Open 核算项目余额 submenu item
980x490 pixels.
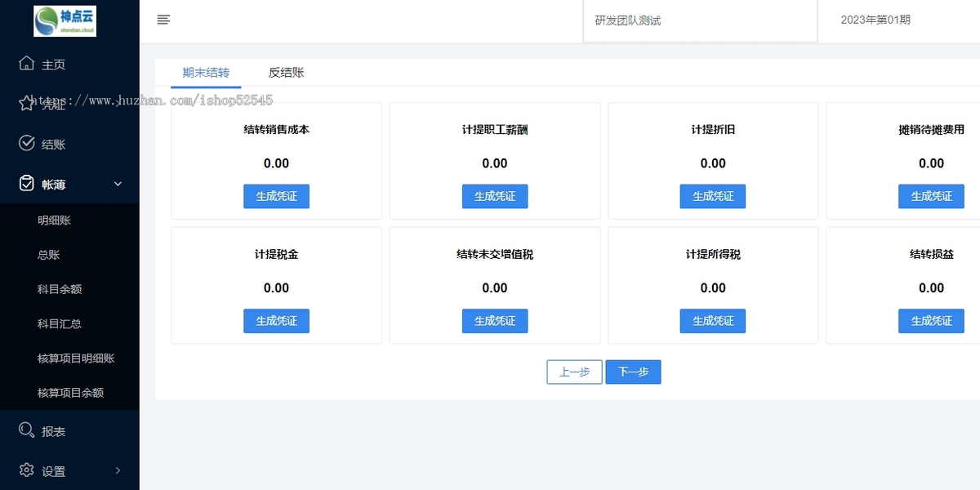pyautogui.click(x=69, y=393)
